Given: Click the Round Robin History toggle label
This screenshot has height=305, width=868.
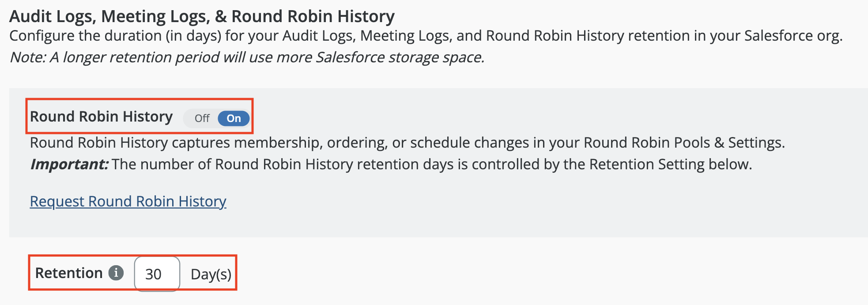Looking at the screenshot, I should point(101,117).
